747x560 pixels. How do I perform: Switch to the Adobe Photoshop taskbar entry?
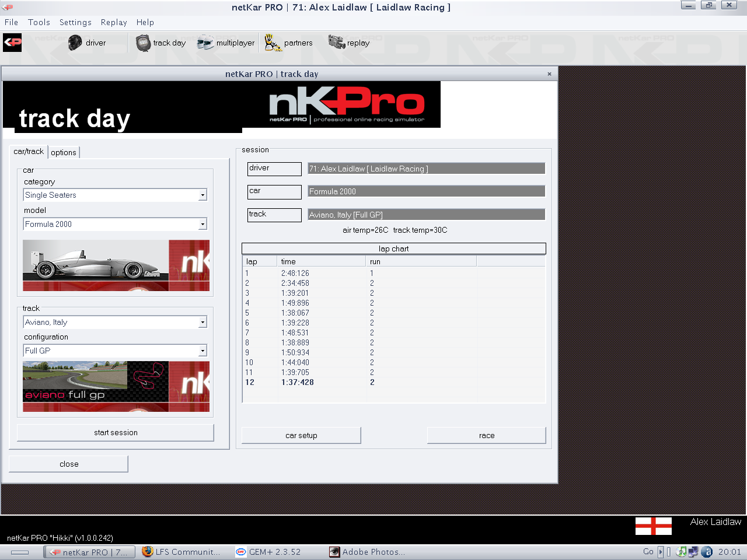click(x=367, y=552)
